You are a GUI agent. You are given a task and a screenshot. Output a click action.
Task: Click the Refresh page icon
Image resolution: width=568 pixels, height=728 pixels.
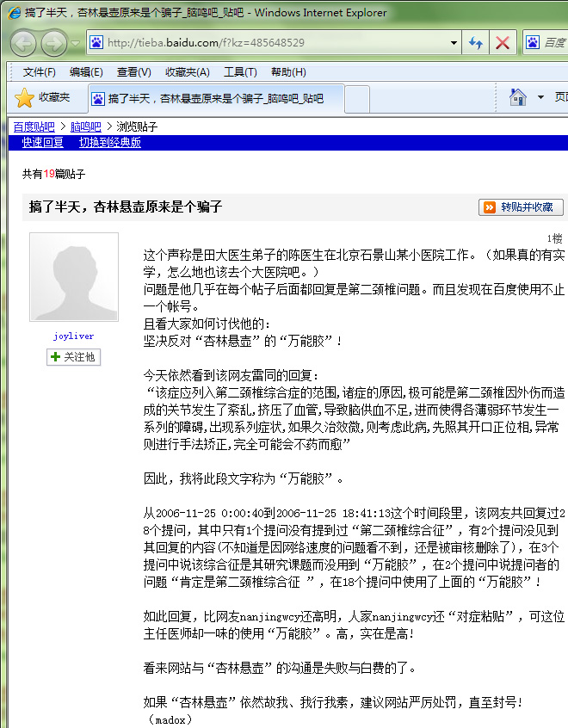475,43
